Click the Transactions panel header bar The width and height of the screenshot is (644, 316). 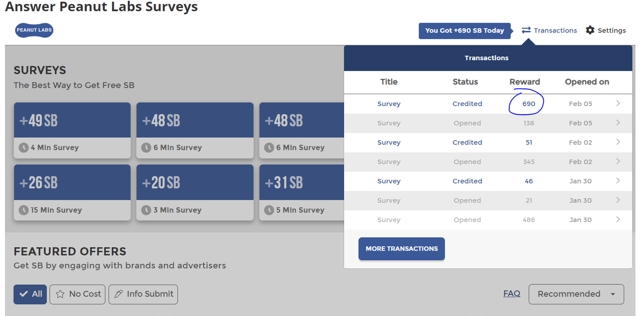coord(488,58)
